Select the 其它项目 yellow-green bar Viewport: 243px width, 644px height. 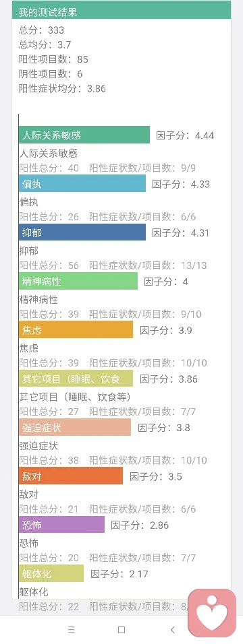pyautogui.click(x=76, y=379)
